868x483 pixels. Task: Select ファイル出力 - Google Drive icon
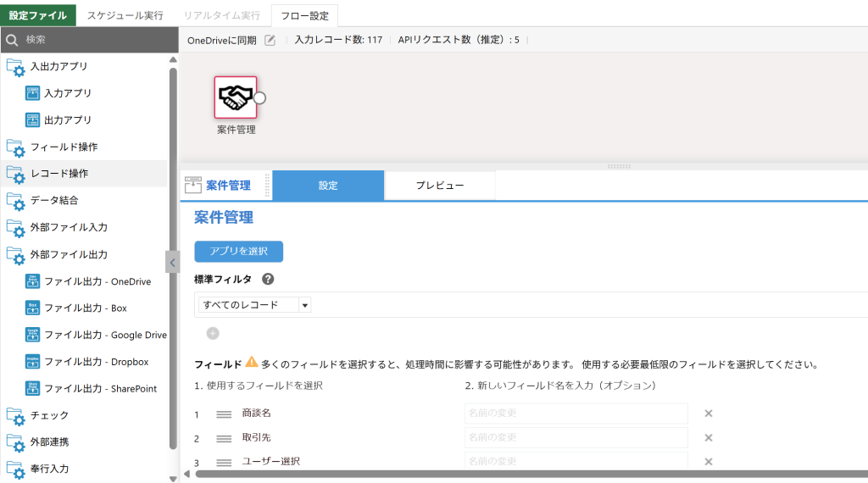pyautogui.click(x=33, y=334)
